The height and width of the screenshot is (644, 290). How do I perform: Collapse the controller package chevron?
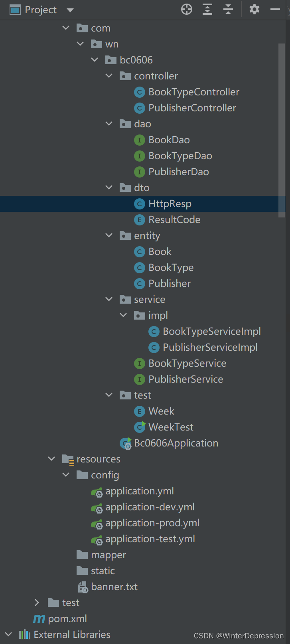109,75
